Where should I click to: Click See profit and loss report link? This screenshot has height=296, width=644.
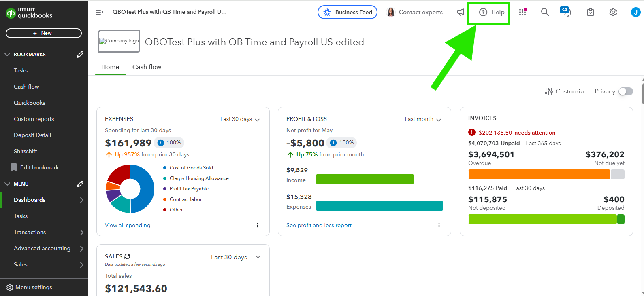319,225
